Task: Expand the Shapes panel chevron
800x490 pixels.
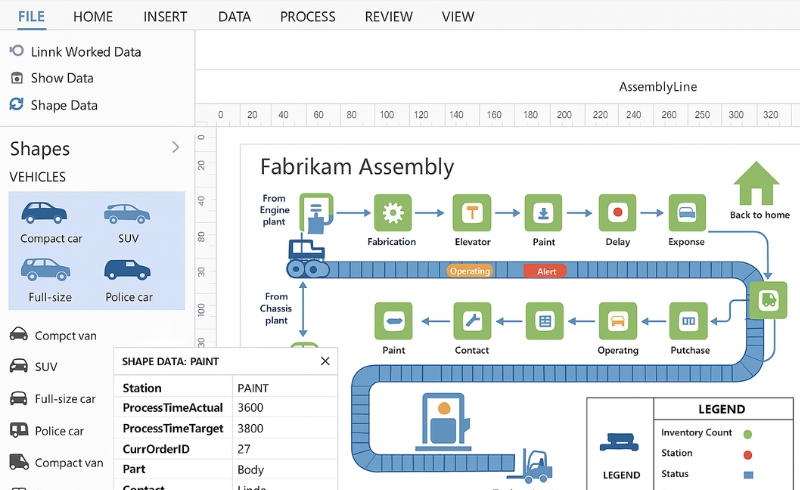Action: [x=176, y=147]
